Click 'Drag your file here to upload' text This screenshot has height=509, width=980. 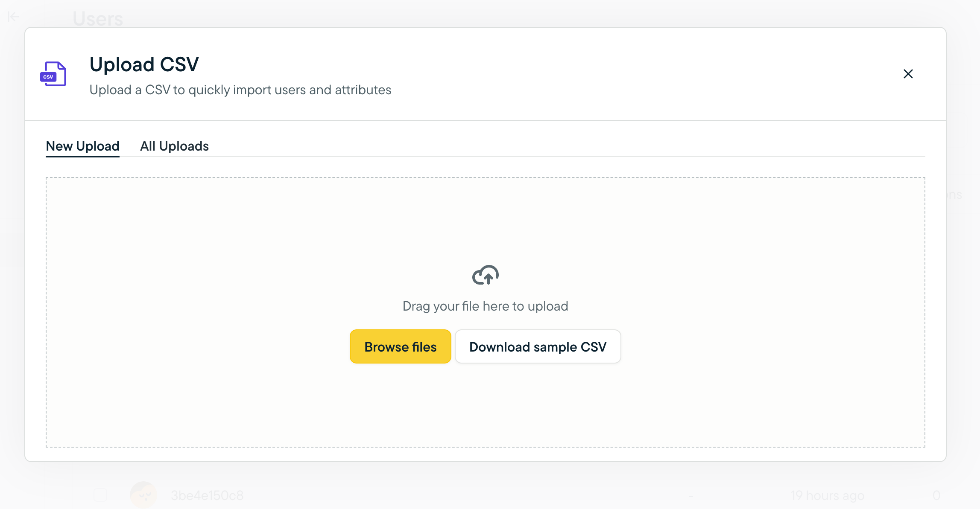coord(485,306)
